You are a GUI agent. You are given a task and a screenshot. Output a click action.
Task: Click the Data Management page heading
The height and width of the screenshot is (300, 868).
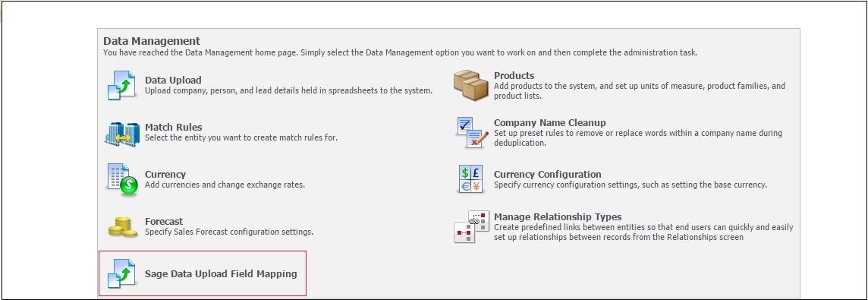tap(152, 41)
